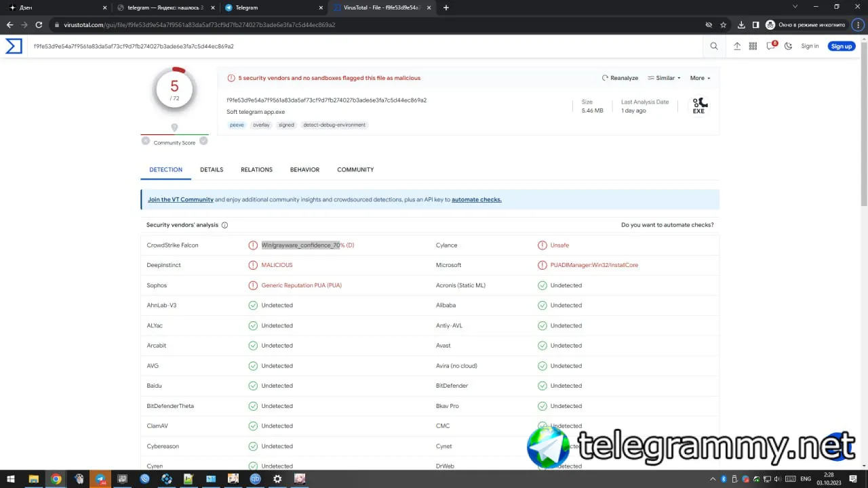Switch to the Дзен browser tab
This screenshot has width=868, height=488.
(56, 7)
